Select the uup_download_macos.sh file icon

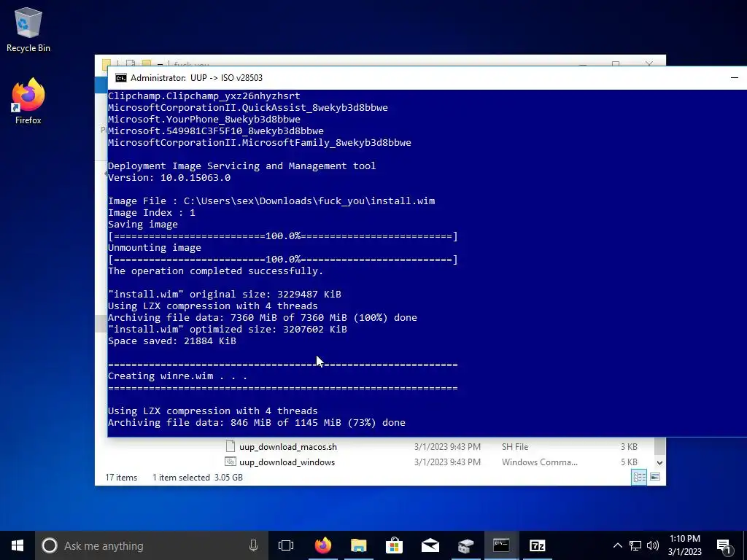(231, 446)
